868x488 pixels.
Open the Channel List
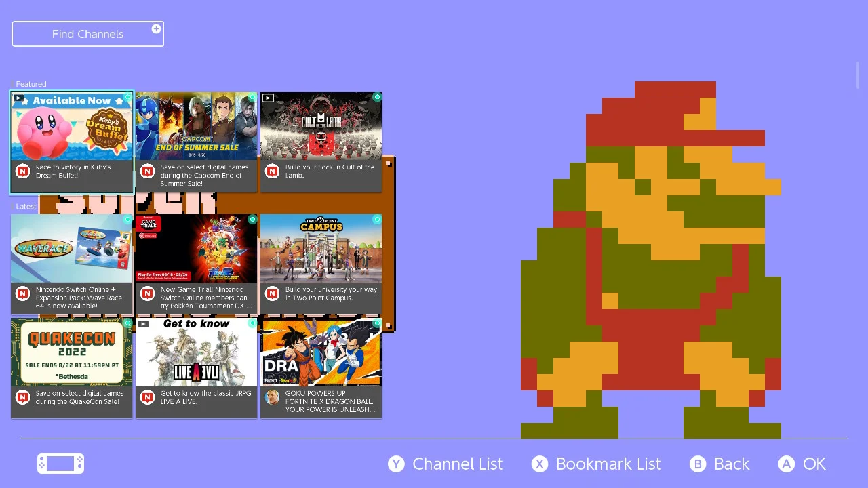click(458, 464)
